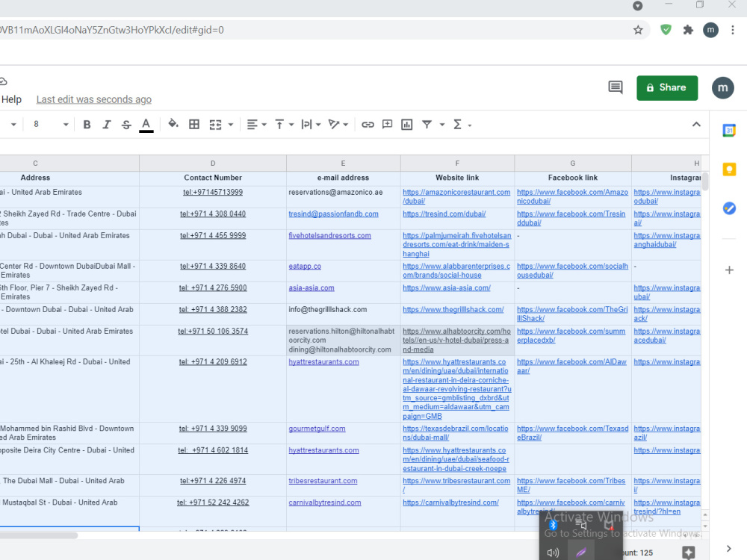The image size is (747, 560).
Task: Open Chrome profile avatar in toolbar
Action: [710, 30]
